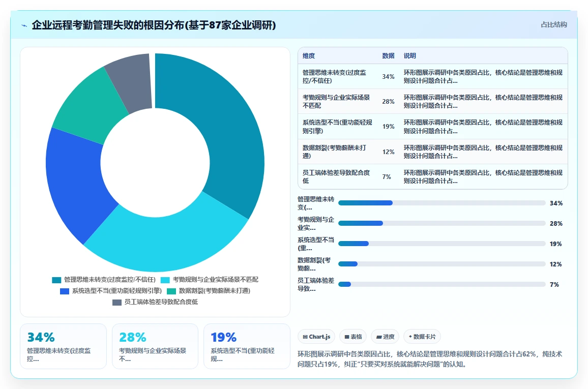Click the 数据割裂 progress bar
Image resolution: width=588 pixels, height=389 pixels.
pyautogui.click(x=442, y=264)
